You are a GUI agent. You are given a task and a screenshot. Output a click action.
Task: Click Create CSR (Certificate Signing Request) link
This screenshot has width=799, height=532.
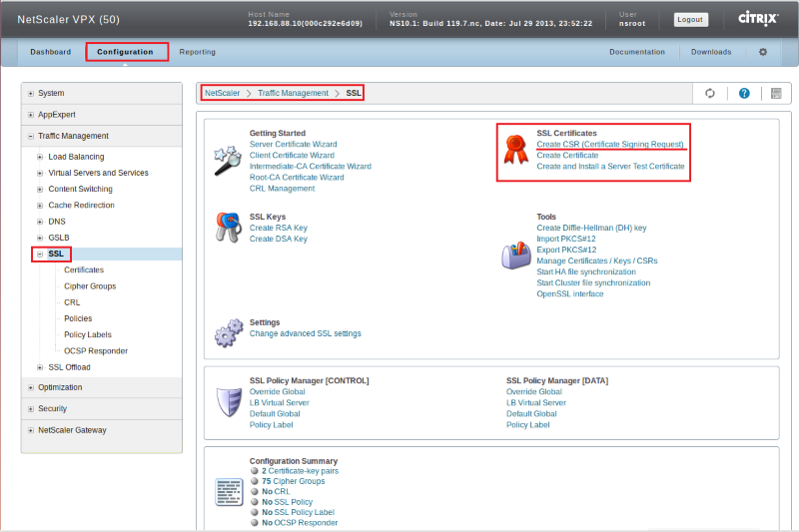point(610,144)
